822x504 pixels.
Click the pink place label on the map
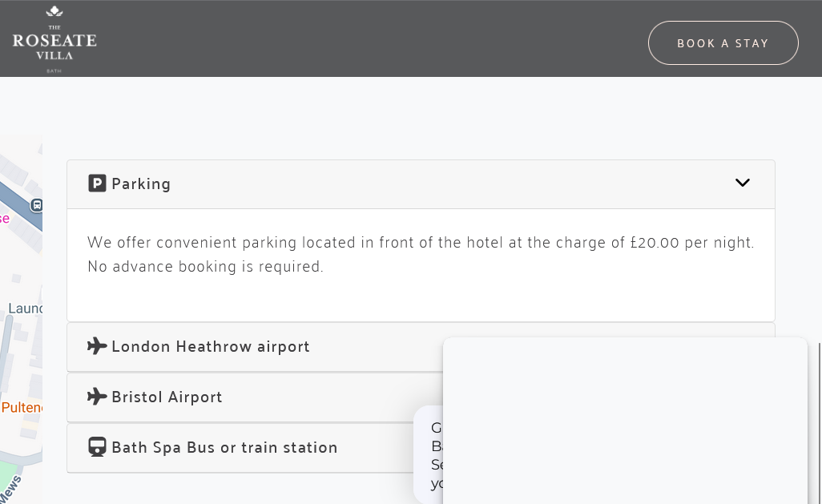[4, 219]
